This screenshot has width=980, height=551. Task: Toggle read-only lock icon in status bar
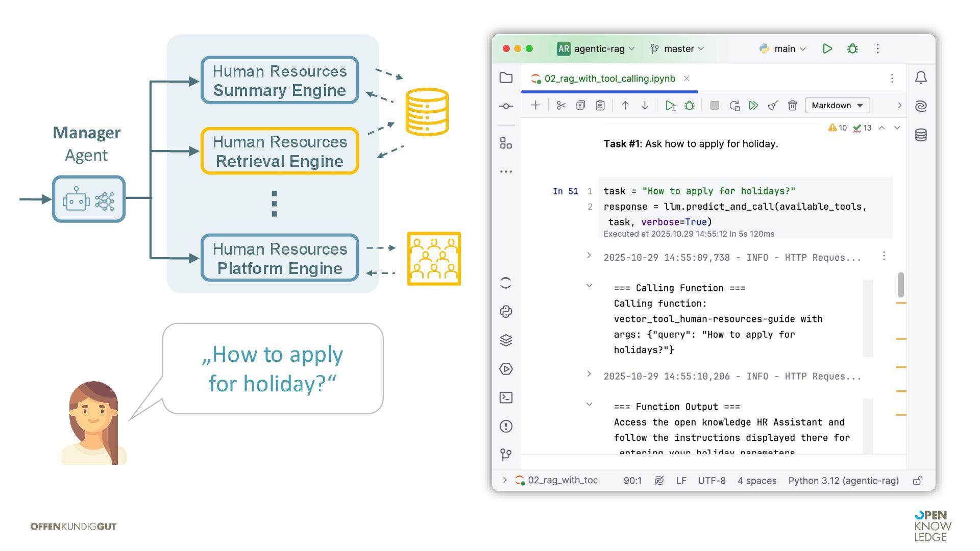pos(917,481)
